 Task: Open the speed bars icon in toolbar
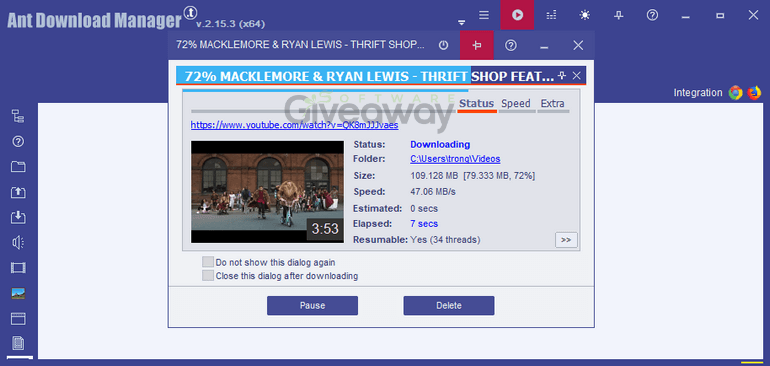pos(551,15)
